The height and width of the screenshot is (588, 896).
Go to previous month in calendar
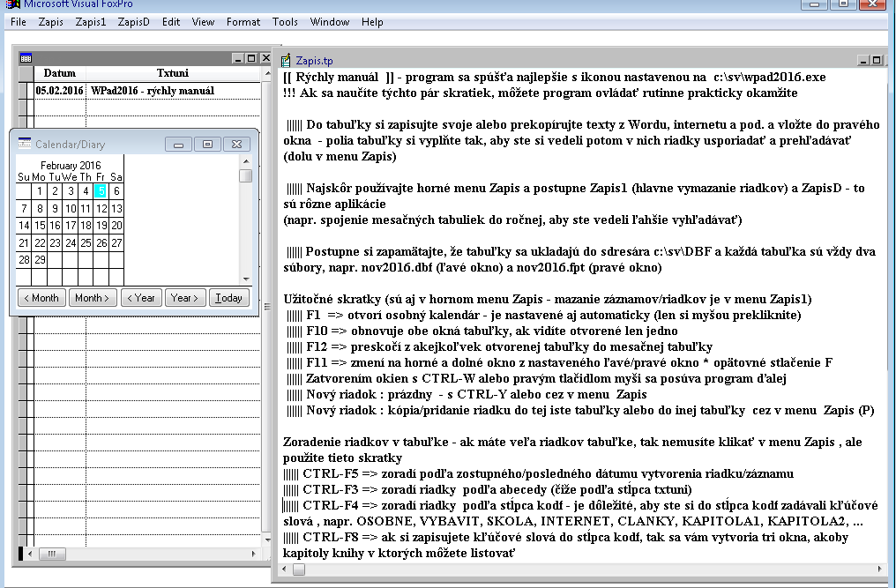(41, 298)
